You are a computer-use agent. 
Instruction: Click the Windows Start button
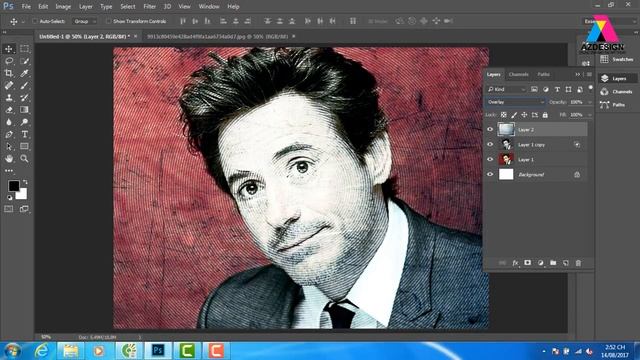coord(13,351)
